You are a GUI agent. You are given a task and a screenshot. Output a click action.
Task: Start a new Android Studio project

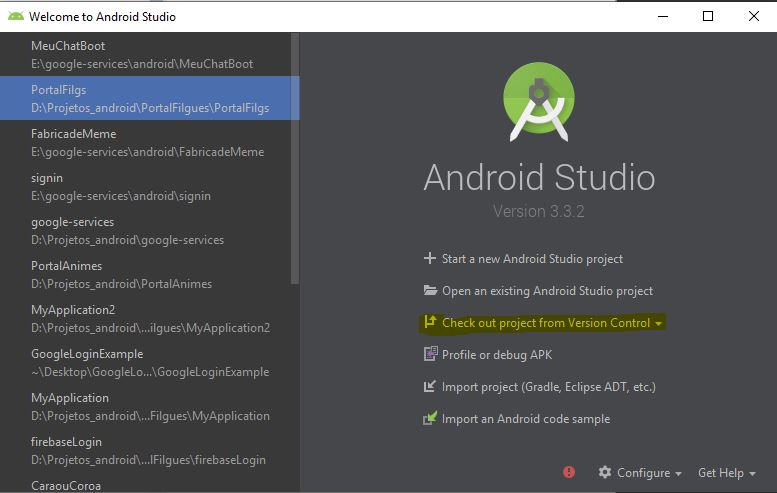[x=532, y=259]
